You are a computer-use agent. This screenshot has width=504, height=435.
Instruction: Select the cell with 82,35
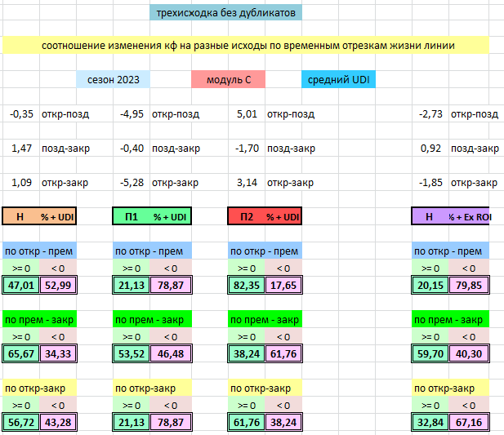[x=247, y=285]
